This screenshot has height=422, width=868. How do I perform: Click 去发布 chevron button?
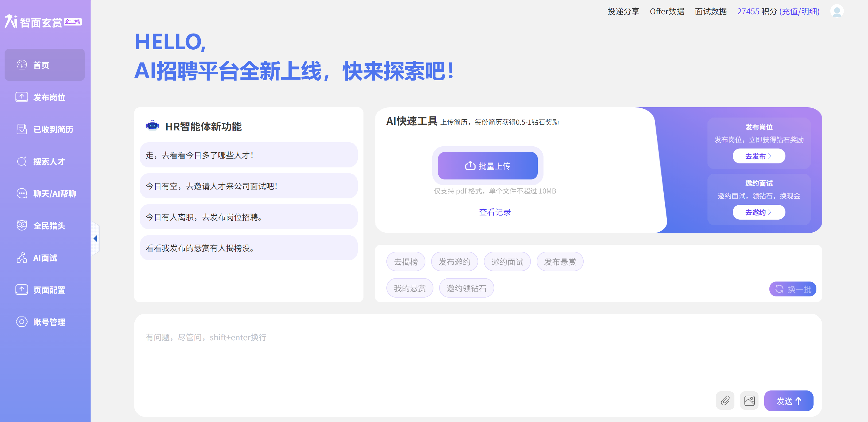click(x=758, y=156)
